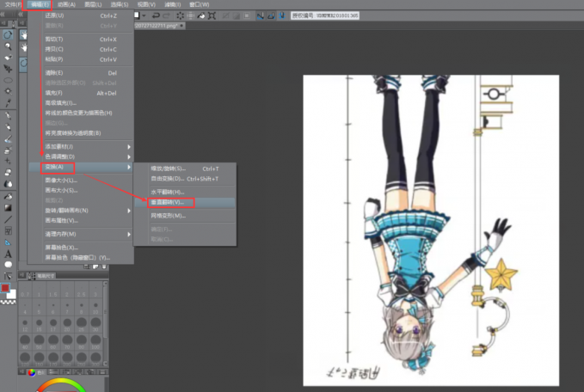The height and width of the screenshot is (392, 584).
Task: Click the trash icon below the sub tool panel
Action: click(x=104, y=266)
